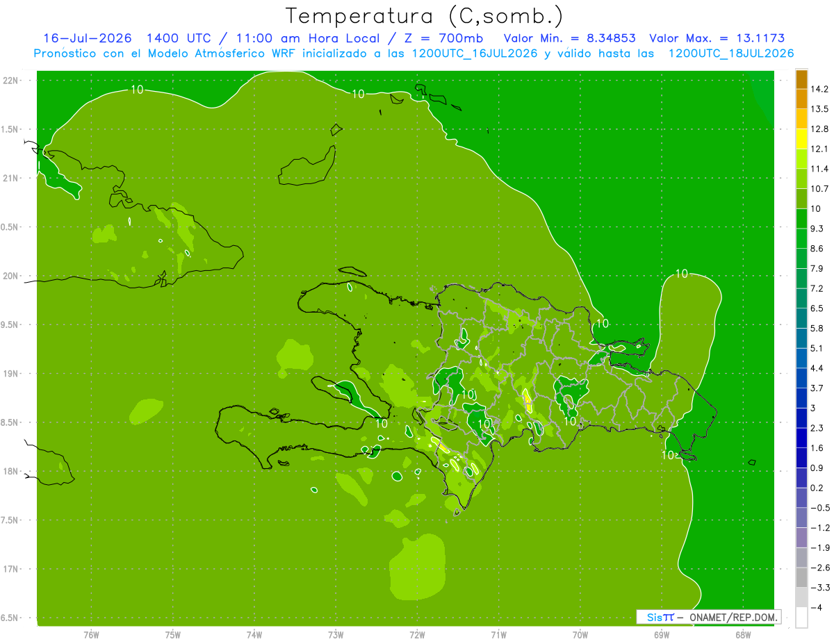Click the Valor Min. = 8.34853 text

pyautogui.click(x=569, y=38)
